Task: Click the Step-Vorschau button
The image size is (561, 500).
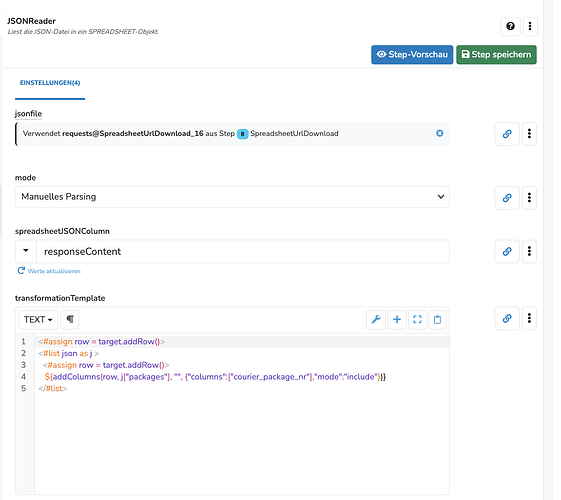Action: [x=412, y=55]
